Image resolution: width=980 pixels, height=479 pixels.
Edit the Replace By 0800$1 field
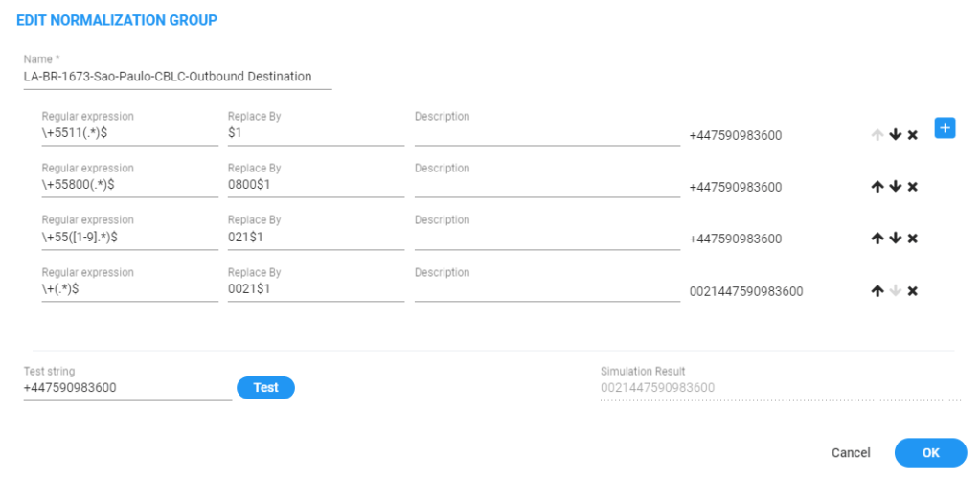pos(316,186)
